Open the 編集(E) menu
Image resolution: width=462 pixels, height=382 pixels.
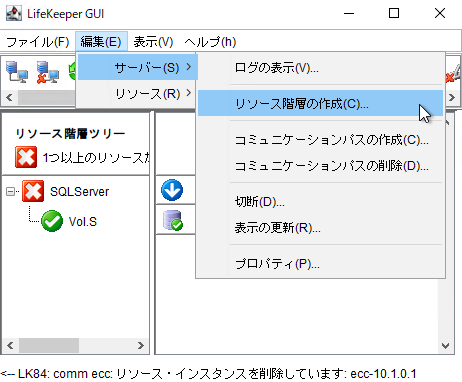click(101, 42)
